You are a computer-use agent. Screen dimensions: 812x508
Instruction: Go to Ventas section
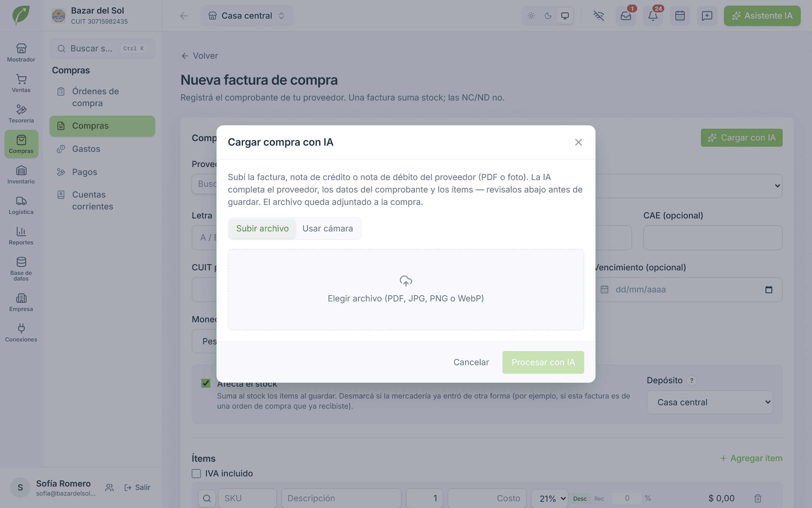(21, 83)
